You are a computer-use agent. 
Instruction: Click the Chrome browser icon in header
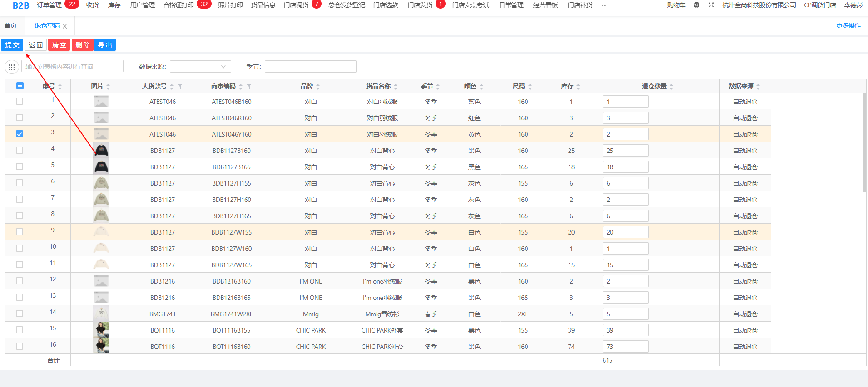coord(696,5)
